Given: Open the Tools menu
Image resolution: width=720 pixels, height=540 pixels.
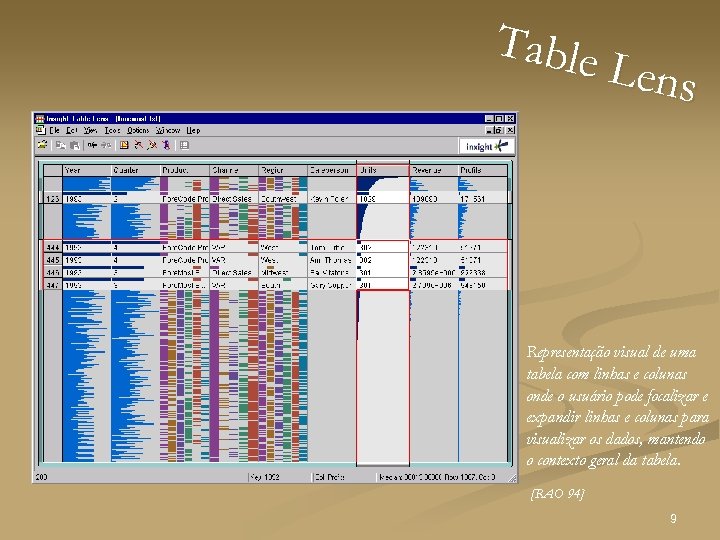Looking at the screenshot, I should pyautogui.click(x=112, y=130).
